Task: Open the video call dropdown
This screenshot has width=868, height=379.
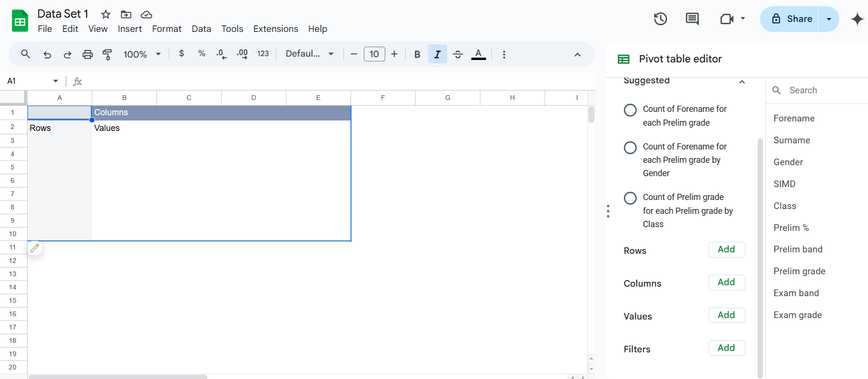Action: tap(743, 19)
